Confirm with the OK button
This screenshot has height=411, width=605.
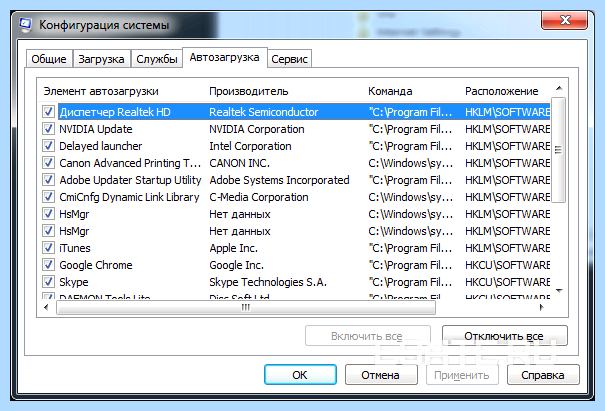click(300, 375)
